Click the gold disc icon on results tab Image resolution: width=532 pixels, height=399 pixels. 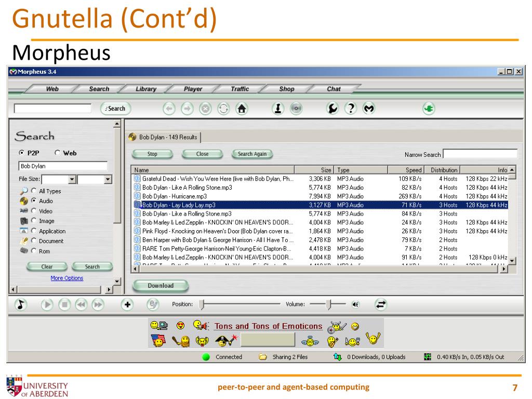(132, 137)
